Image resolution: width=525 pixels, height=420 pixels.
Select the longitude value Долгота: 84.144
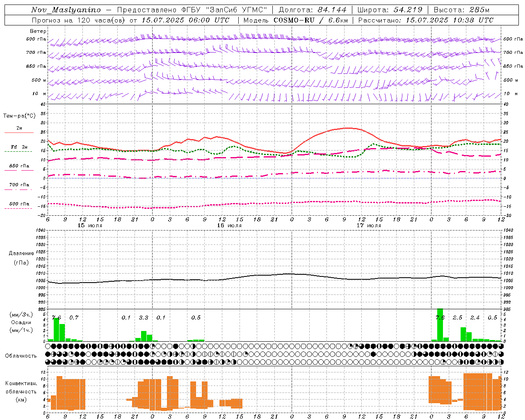click(313, 10)
